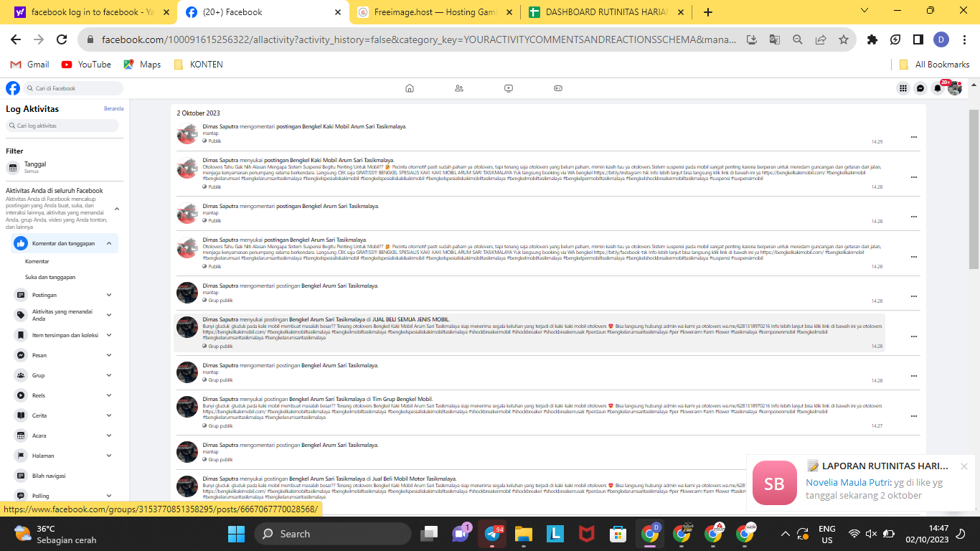Open the Tim Grup Bengkel Mobil link
This screenshot has height=551, width=980.
pos(402,399)
